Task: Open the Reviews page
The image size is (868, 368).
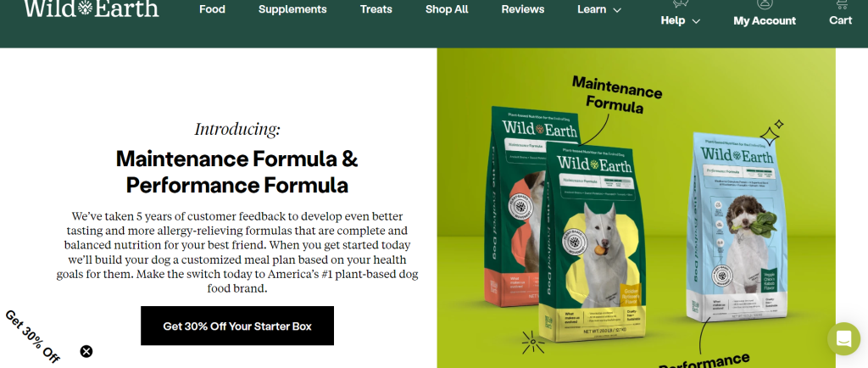Action: pos(522,9)
